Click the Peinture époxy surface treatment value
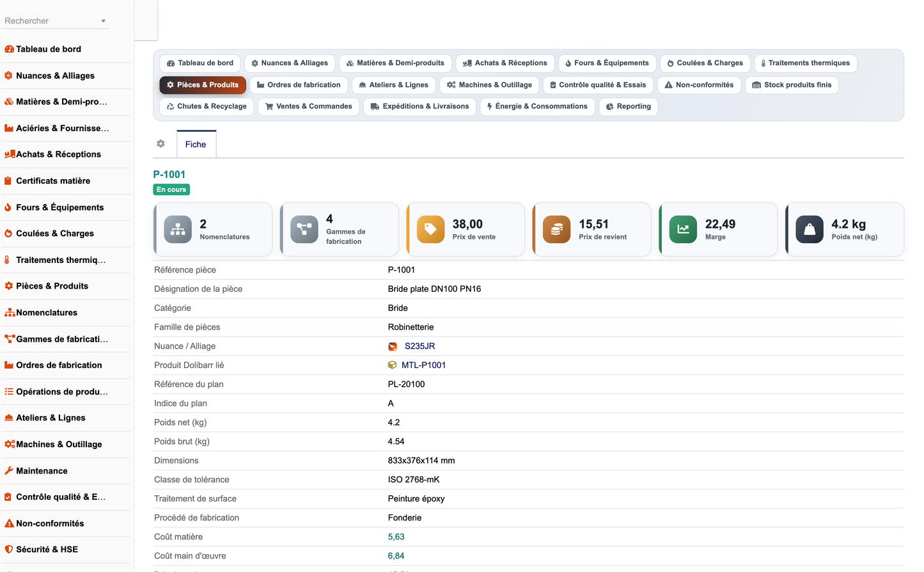 pos(416,499)
